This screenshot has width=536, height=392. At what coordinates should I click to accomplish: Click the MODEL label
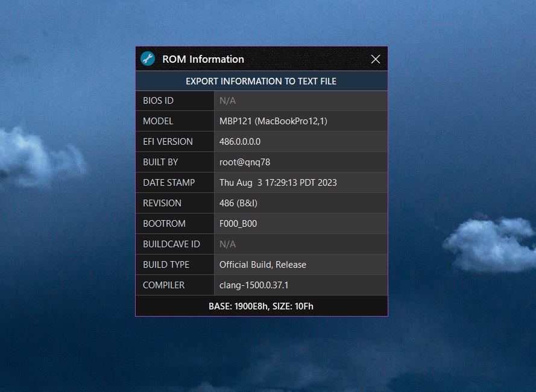click(x=158, y=121)
